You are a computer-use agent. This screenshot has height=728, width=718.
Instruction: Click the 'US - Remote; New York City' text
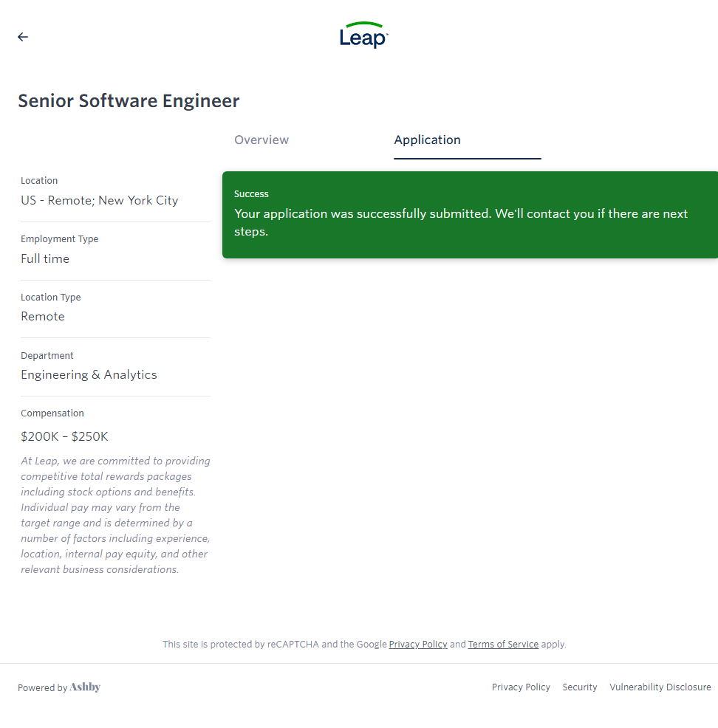pos(99,201)
